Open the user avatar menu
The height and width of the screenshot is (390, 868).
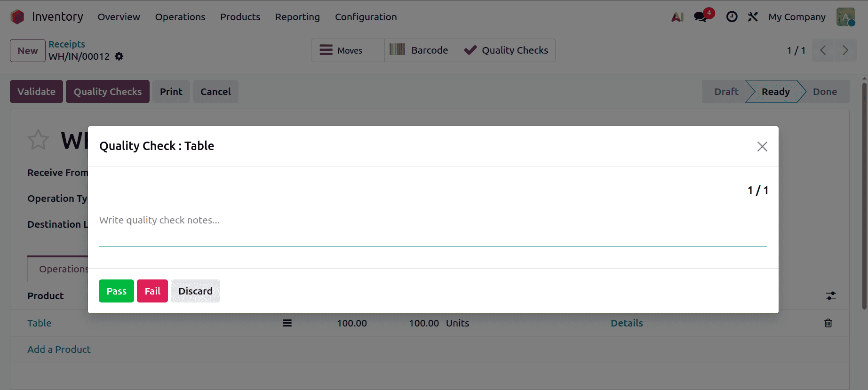pyautogui.click(x=845, y=17)
